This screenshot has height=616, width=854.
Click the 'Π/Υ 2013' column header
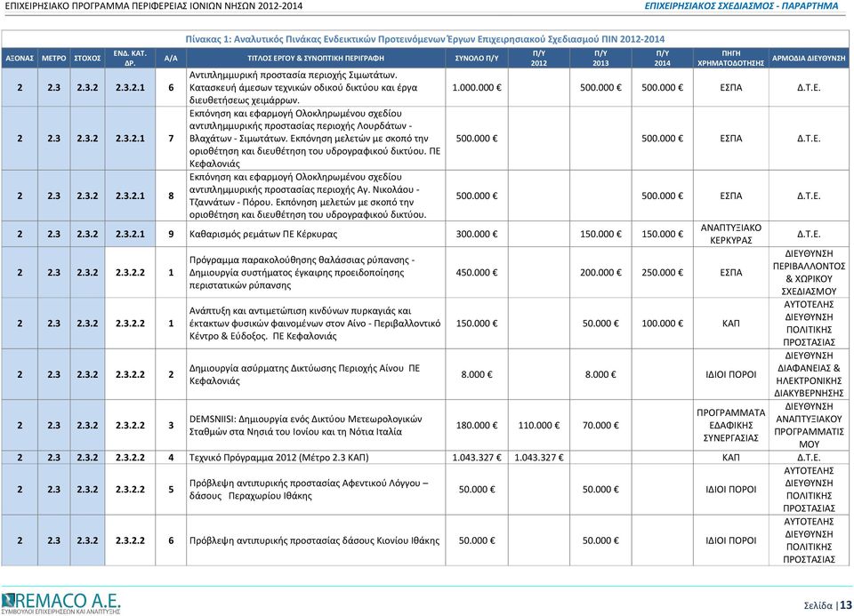[x=600, y=59]
